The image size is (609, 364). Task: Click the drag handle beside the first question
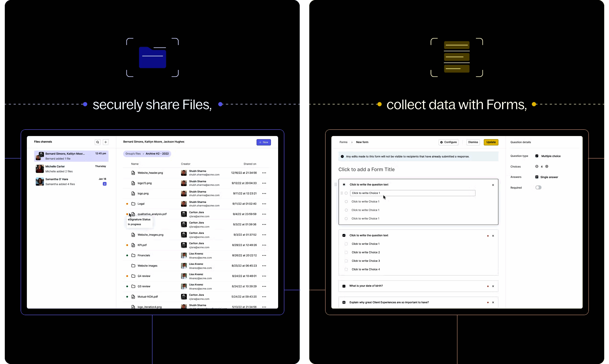point(335,184)
